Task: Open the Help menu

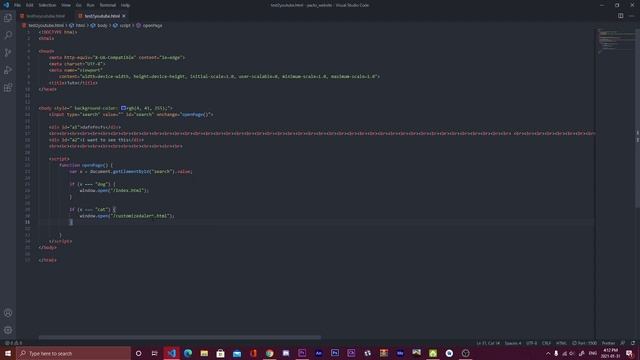Action: click(x=125, y=5)
